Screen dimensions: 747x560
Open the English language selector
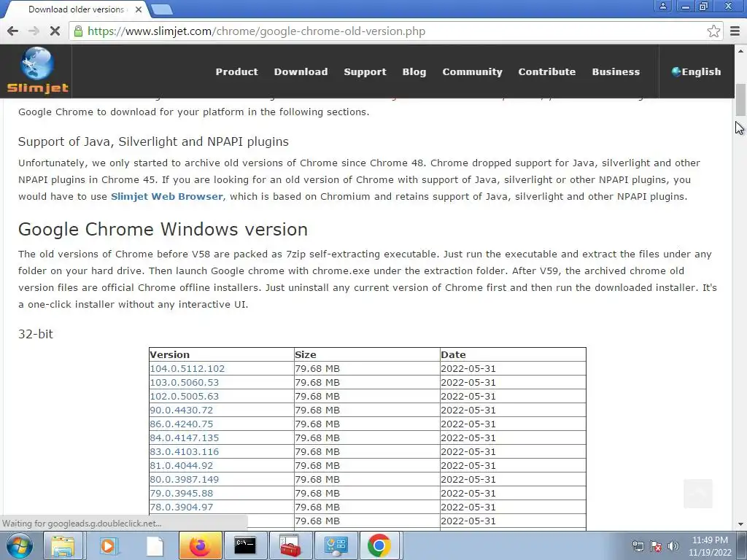(x=696, y=71)
